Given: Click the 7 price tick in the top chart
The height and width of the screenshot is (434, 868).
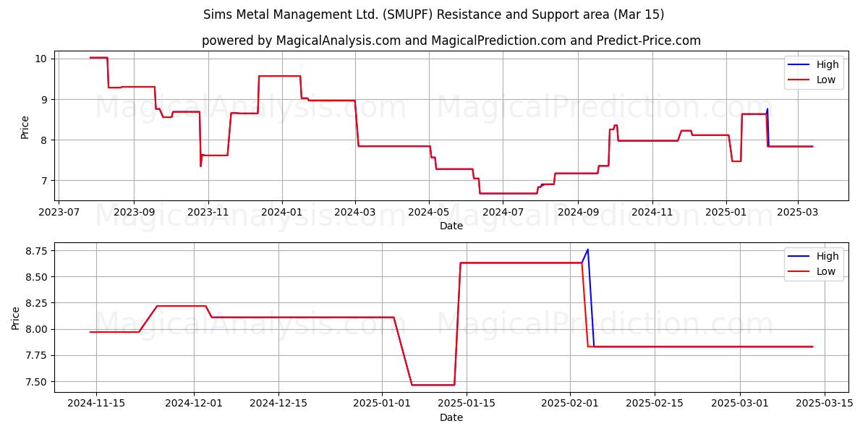Looking at the screenshot, I should click(44, 180).
